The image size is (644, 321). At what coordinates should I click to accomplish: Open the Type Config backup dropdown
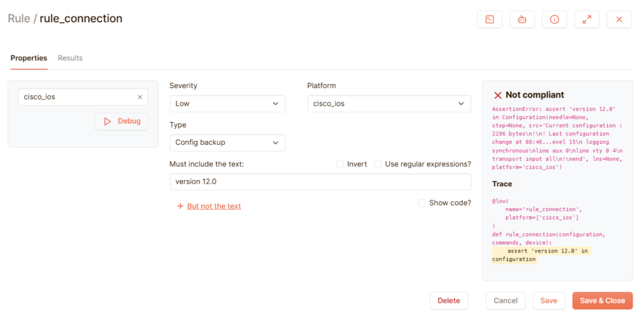pyautogui.click(x=227, y=143)
